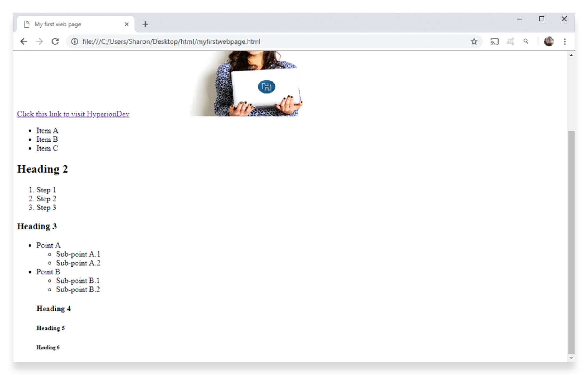Reload the current page
This screenshot has width=588, height=375.
[x=55, y=41]
